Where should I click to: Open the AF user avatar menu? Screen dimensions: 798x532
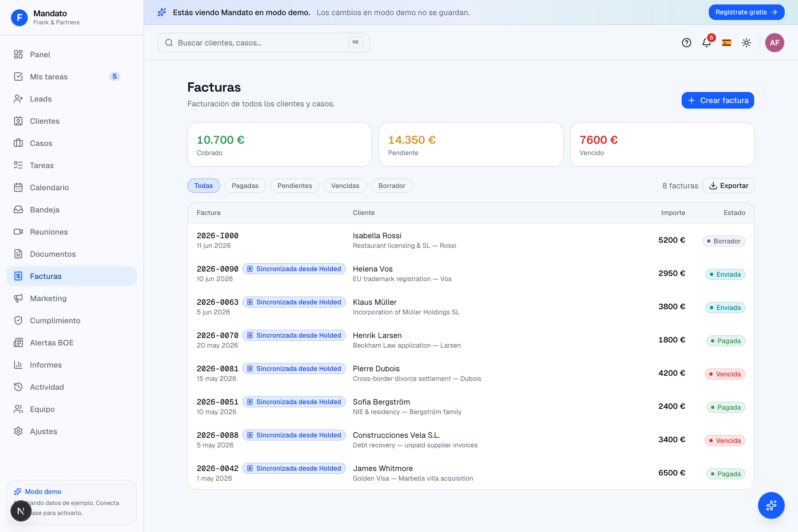click(775, 43)
